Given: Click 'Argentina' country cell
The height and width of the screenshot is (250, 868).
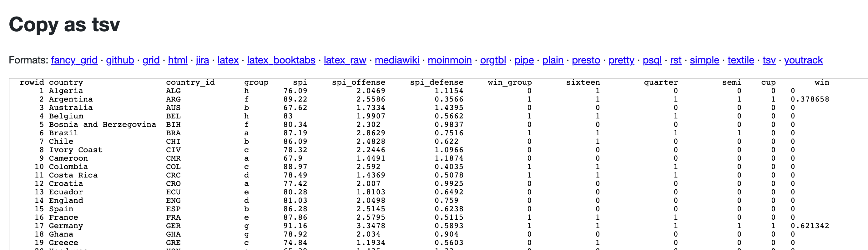Looking at the screenshot, I should (x=71, y=99).
